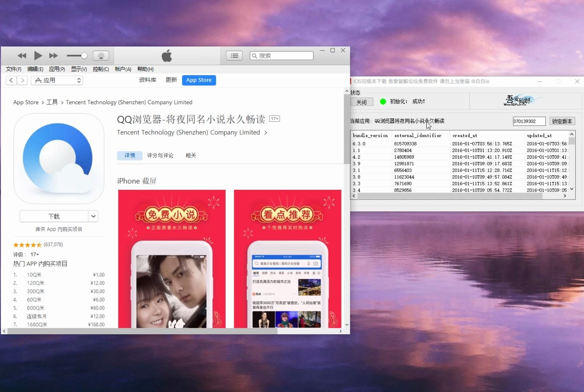Start playback with the play button

(x=38, y=56)
